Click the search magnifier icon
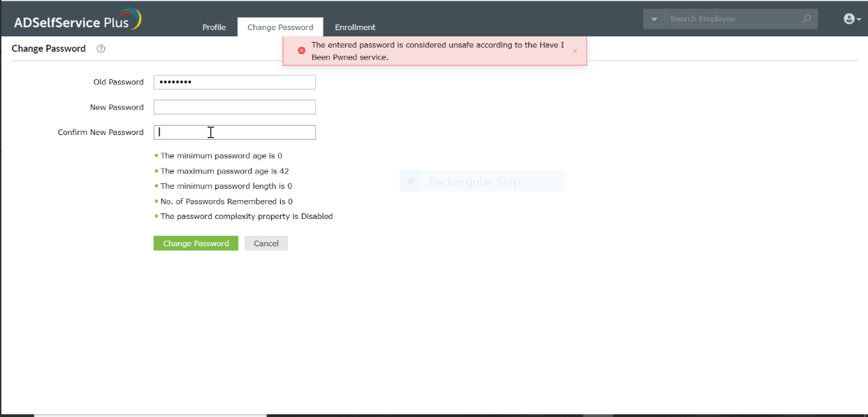868x417 pixels. [806, 18]
